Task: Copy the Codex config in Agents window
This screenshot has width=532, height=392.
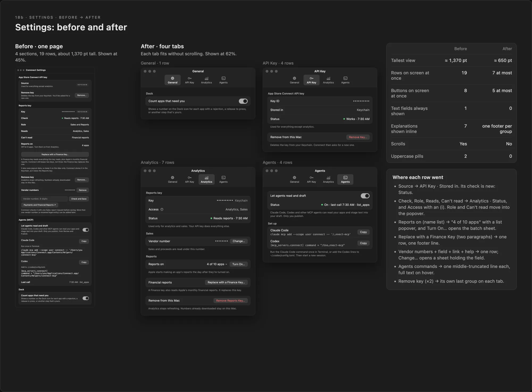Action: pos(363,243)
